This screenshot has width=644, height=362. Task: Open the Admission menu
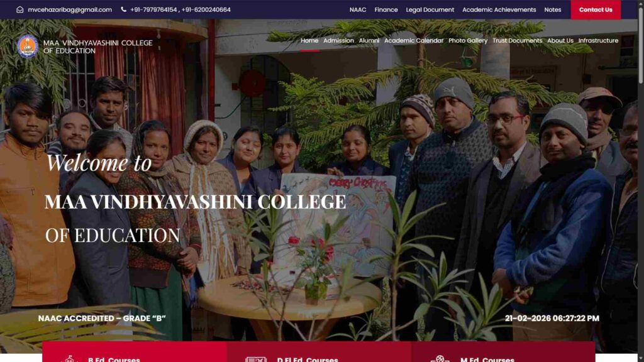(x=338, y=41)
